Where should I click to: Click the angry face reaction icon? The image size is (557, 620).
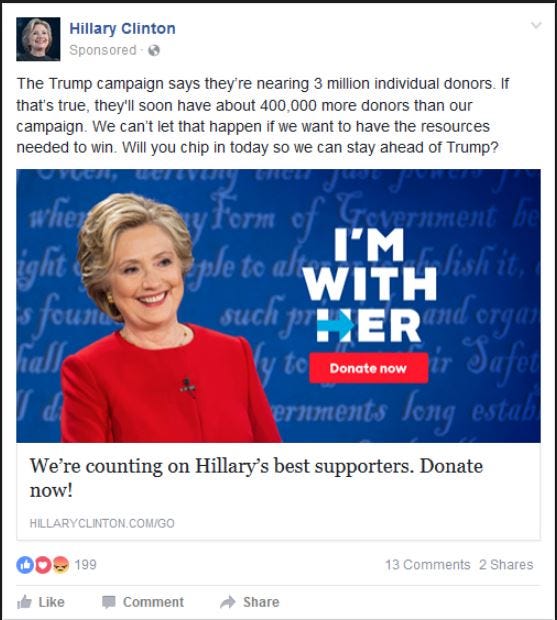60,565
